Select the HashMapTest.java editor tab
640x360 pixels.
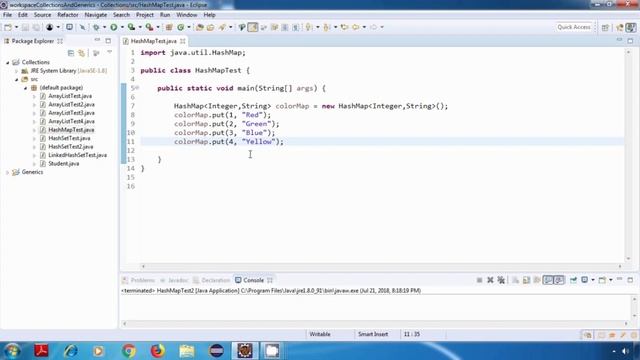click(x=153, y=41)
